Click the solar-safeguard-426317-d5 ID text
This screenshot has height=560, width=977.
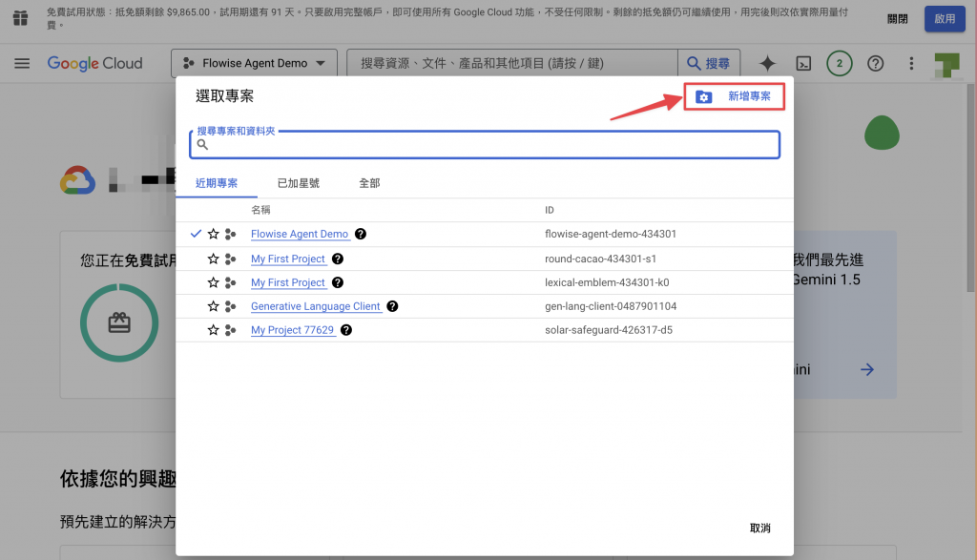point(609,329)
